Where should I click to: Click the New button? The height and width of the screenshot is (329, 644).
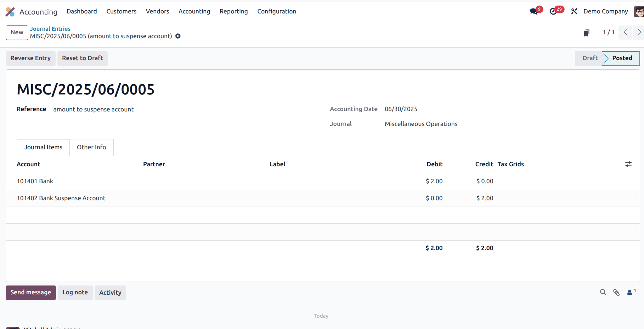coord(17,33)
